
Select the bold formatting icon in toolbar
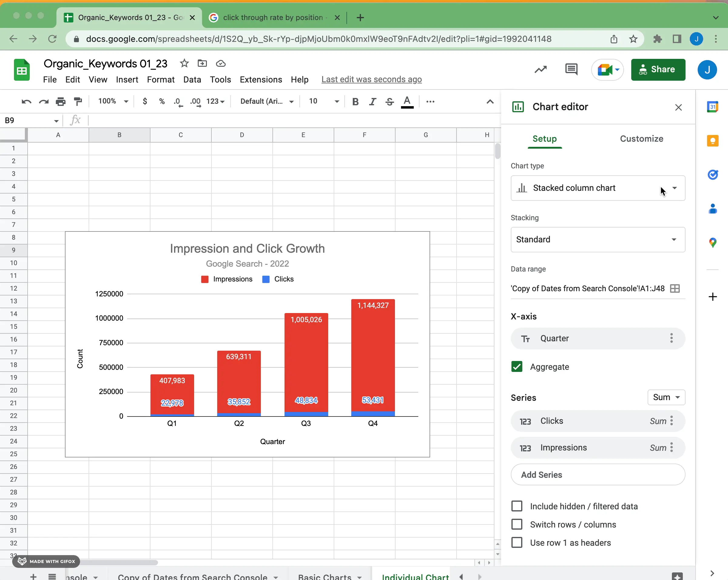coord(355,101)
